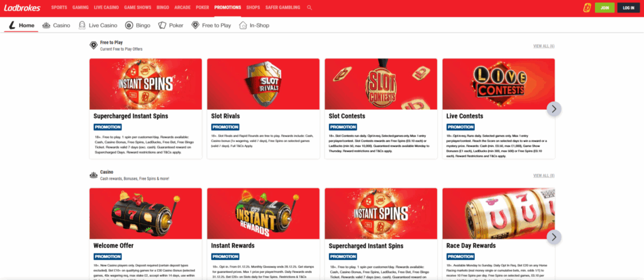Open VIEW ALL (6) Free to Play offers

point(544,46)
